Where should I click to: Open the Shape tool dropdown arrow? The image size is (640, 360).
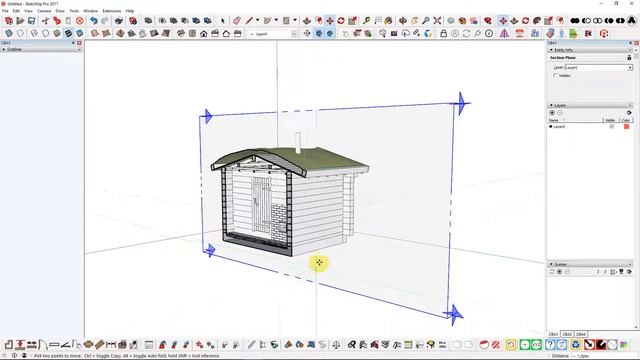pos(295,20)
